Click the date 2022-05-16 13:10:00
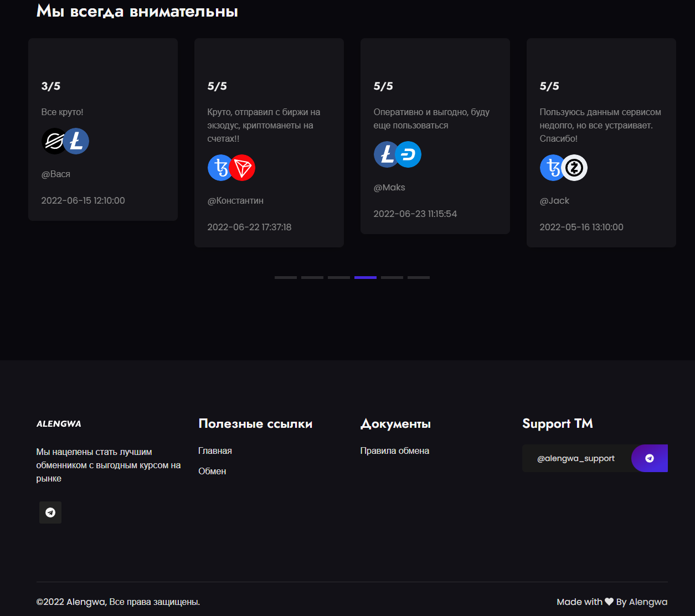Screen dimensions: 695x616 (581, 227)
